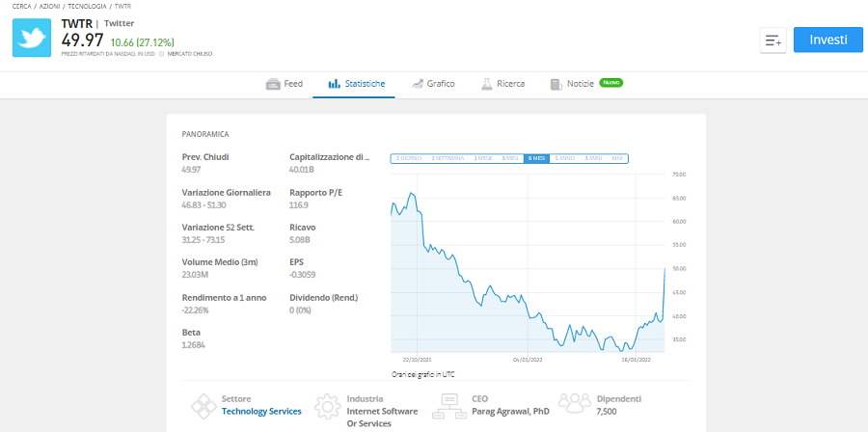Screen dimensions: 868x432
Task: Switch to the Grafico tab
Action: click(433, 84)
